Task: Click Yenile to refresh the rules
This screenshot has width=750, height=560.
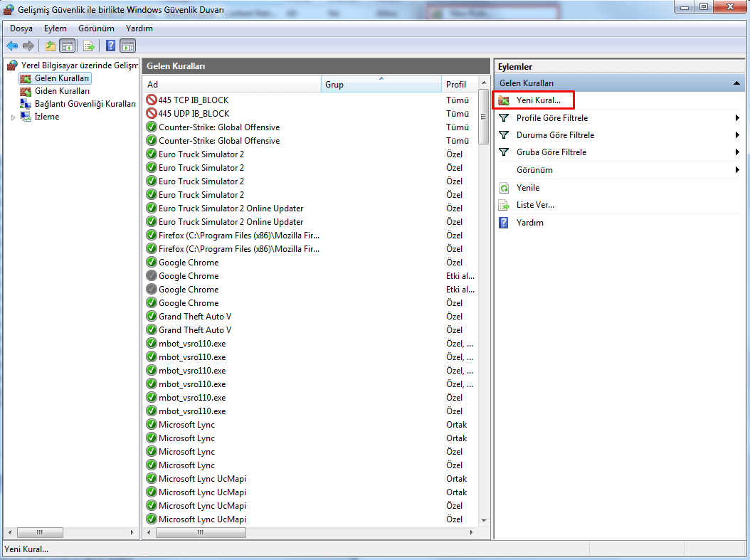Action: pos(527,188)
